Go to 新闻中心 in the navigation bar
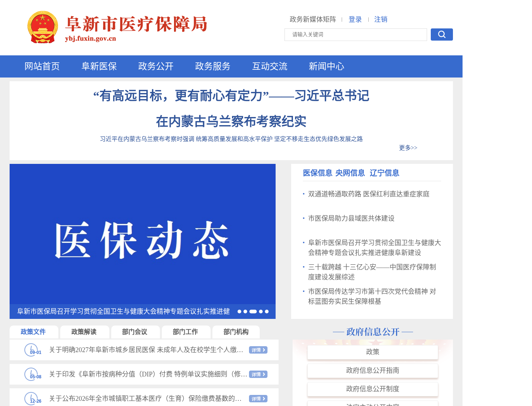 [327, 66]
